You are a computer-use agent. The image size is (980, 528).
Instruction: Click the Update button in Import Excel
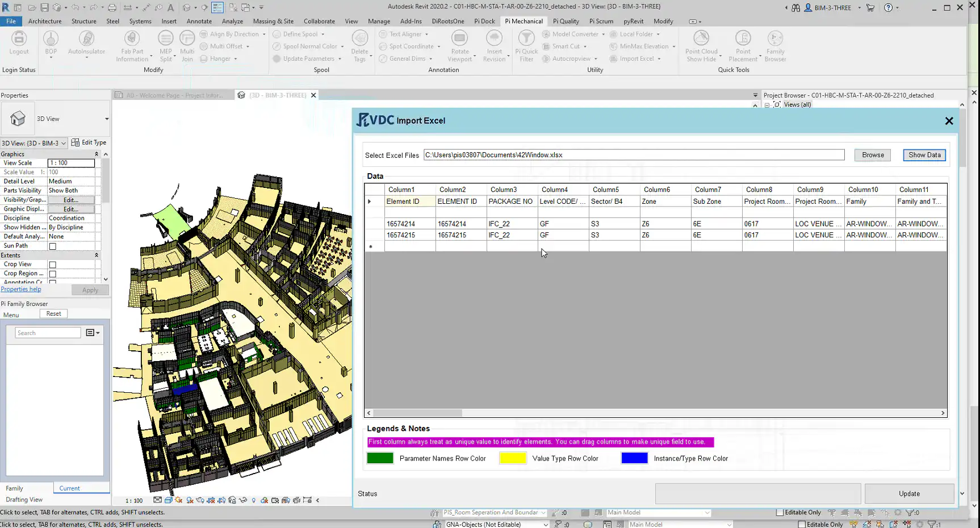point(909,494)
